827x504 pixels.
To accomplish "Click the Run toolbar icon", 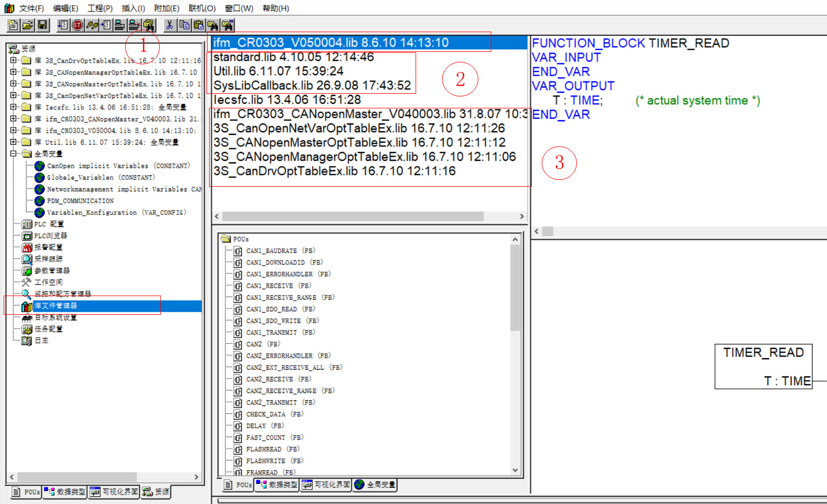I will pos(63,25).
